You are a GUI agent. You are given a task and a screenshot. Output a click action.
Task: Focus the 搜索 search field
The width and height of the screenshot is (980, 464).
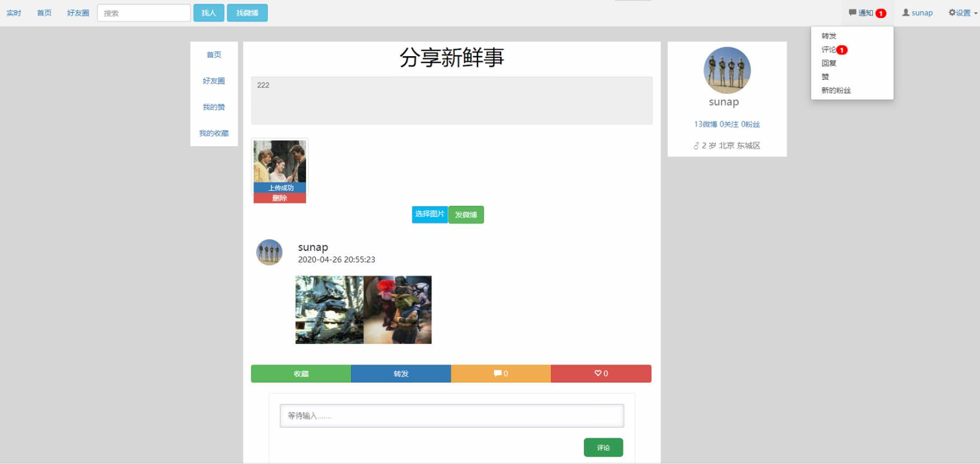pos(144,13)
